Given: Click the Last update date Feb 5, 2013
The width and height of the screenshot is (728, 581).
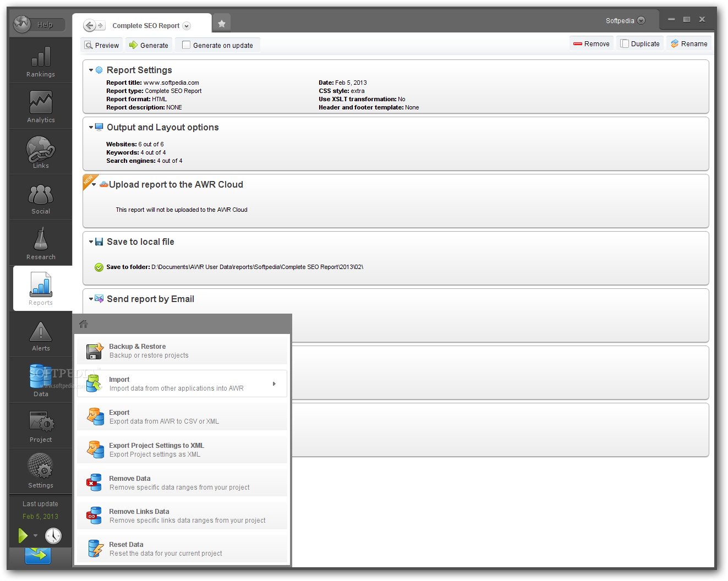Looking at the screenshot, I should click(x=40, y=516).
